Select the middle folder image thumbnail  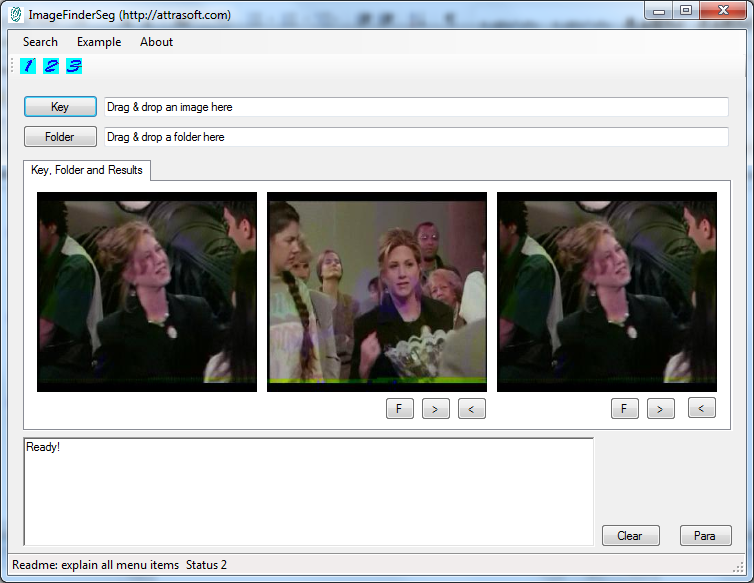coord(377,292)
